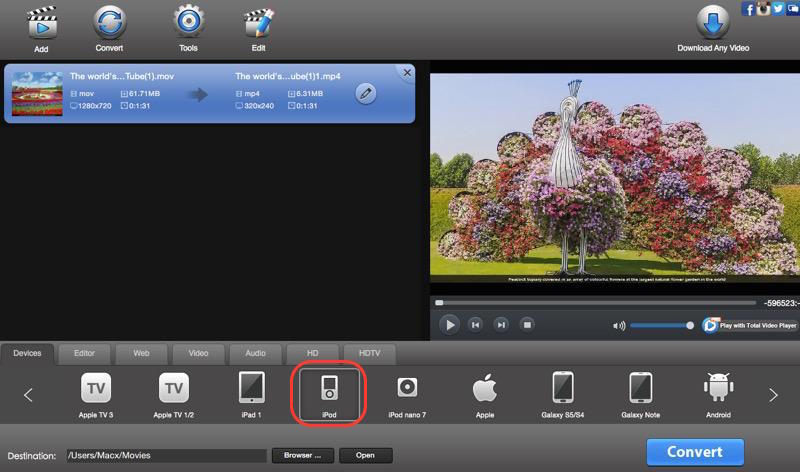Click Play with Total Video Player
This screenshot has width=800, height=472.
point(749,325)
